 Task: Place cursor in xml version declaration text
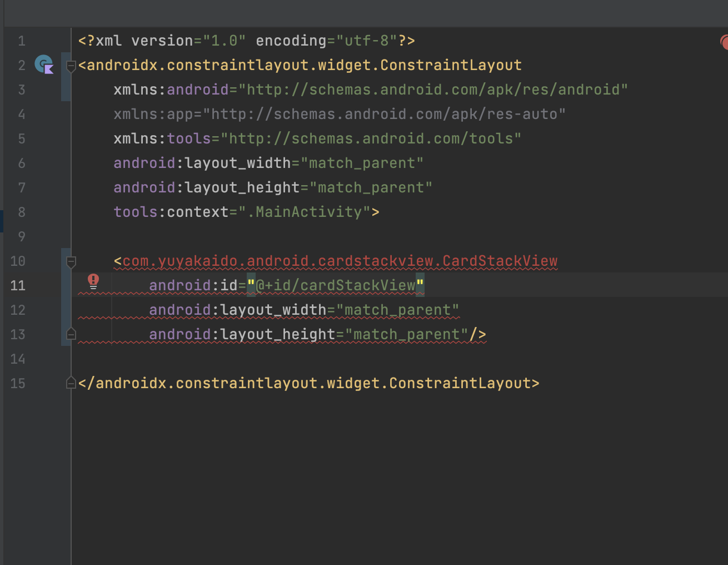[247, 41]
